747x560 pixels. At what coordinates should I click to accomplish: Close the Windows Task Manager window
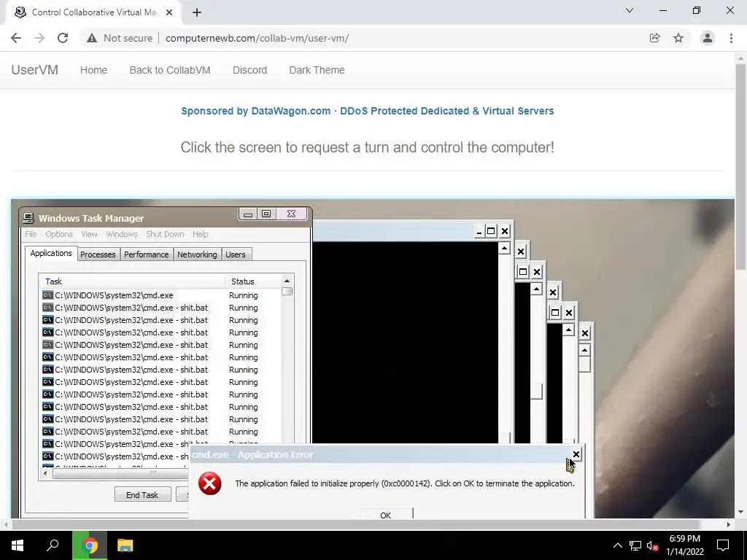[292, 214]
